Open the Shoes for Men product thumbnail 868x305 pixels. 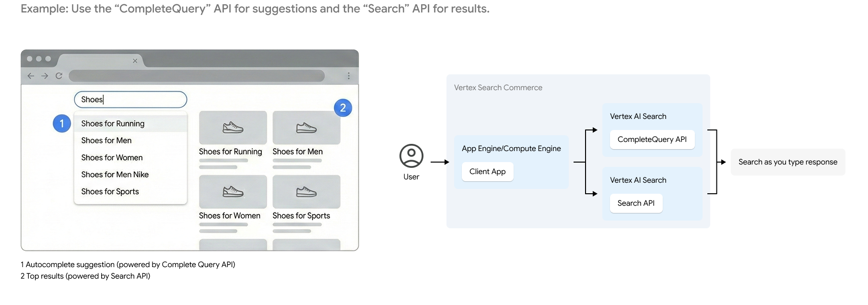click(306, 128)
